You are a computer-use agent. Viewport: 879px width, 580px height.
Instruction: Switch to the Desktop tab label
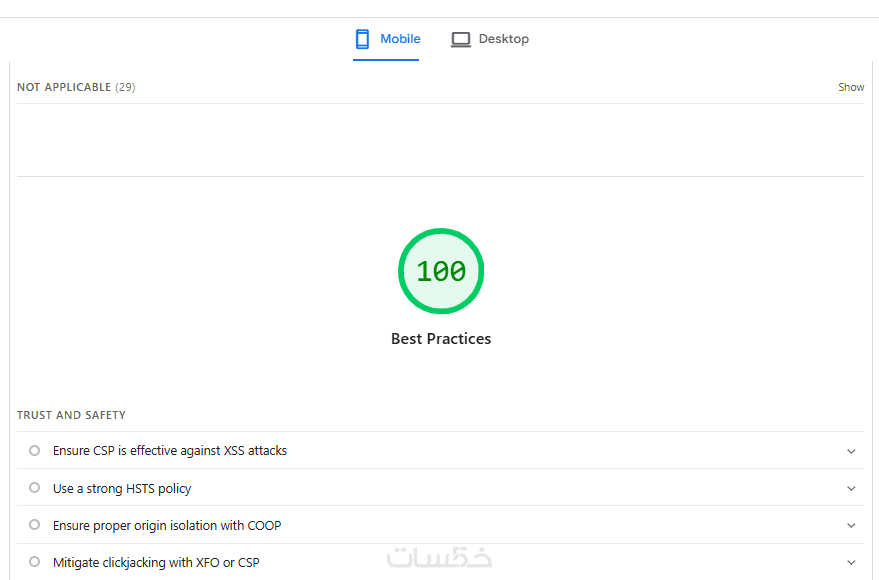pos(503,39)
